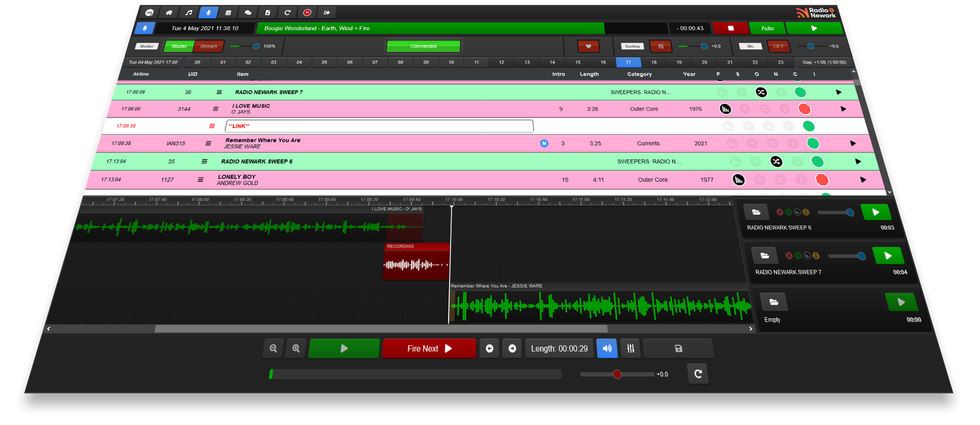The width and height of the screenshot is (980, 425).
Task: Zoom in on the waveform timeline
Action: [296, 348]
